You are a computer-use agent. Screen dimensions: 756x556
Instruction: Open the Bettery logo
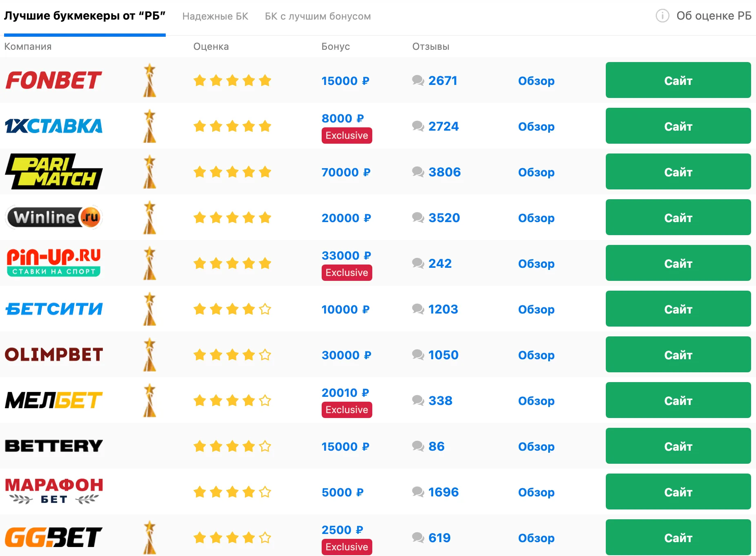pyautogui.click(x=53, y=446)
